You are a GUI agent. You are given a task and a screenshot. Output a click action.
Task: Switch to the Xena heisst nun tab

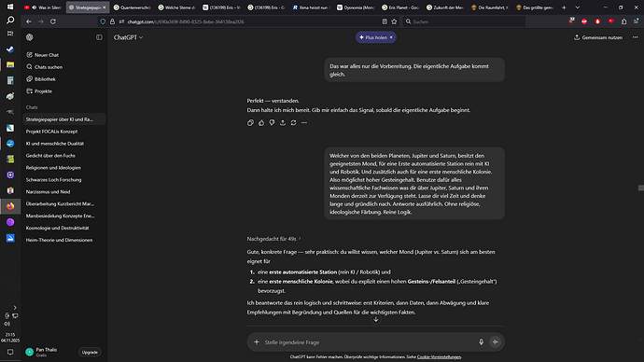[312, 7]
